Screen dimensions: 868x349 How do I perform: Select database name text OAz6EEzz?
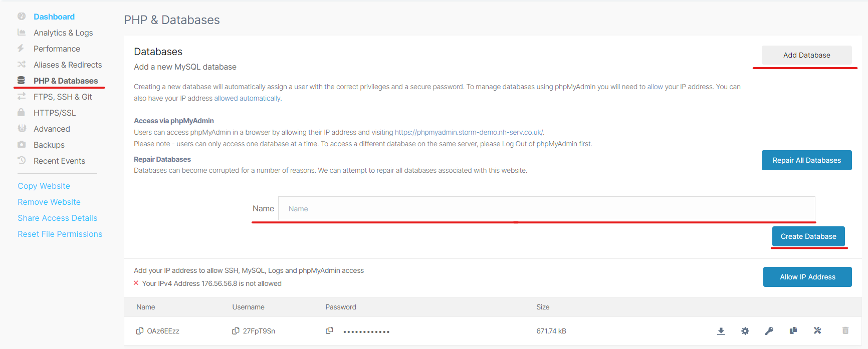[163, 331]
